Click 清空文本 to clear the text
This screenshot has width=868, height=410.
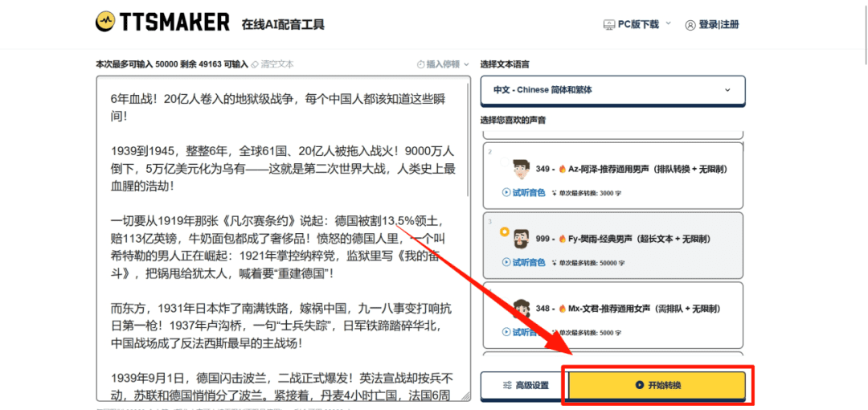point(277,64)
